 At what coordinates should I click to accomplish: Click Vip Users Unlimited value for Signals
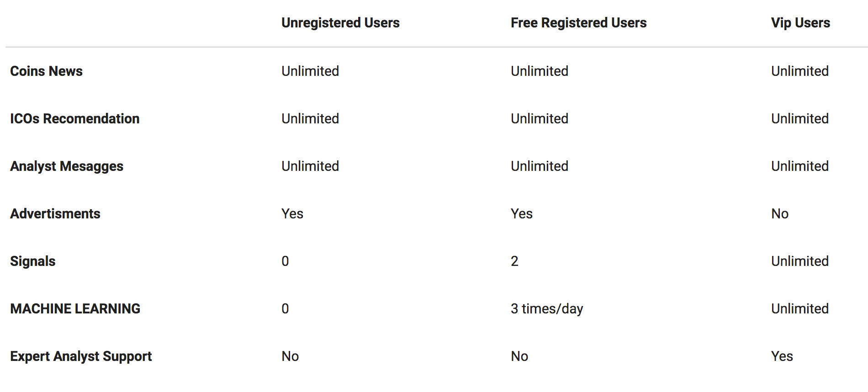tap(800, 261)
